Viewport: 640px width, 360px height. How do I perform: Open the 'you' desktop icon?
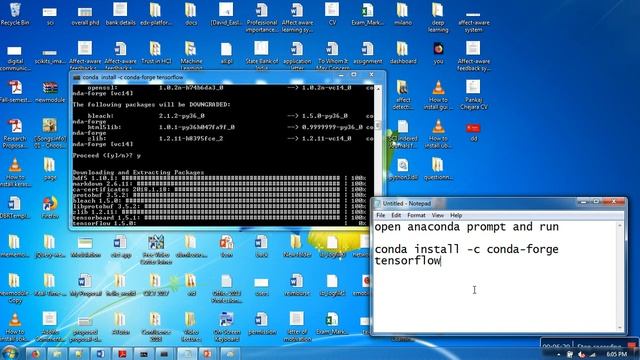pos(438,52)
